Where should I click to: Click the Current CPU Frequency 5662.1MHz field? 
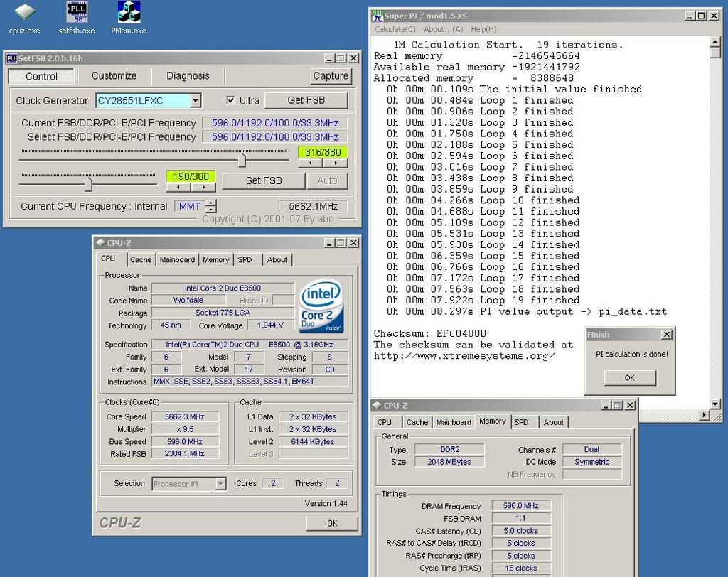[313, 206]
